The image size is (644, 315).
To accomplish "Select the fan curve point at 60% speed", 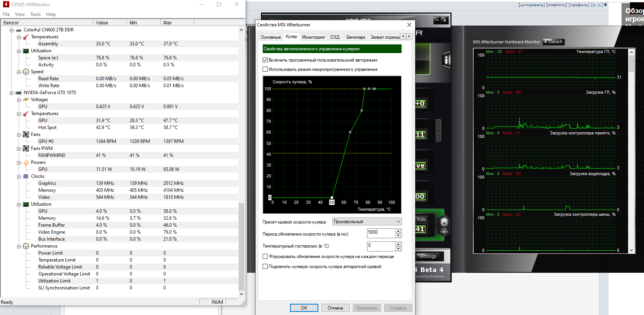I will 350,132.
